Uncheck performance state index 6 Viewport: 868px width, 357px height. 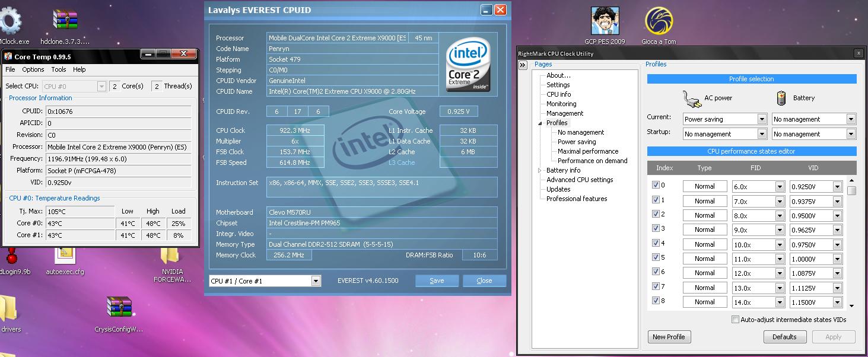656,272
